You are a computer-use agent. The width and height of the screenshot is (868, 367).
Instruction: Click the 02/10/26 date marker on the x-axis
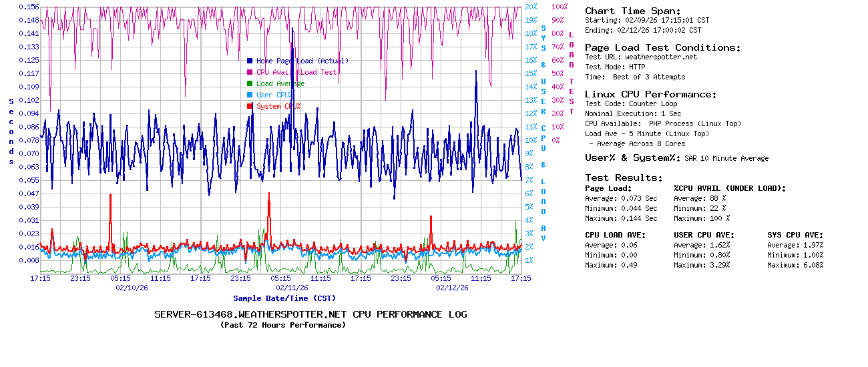132,288
